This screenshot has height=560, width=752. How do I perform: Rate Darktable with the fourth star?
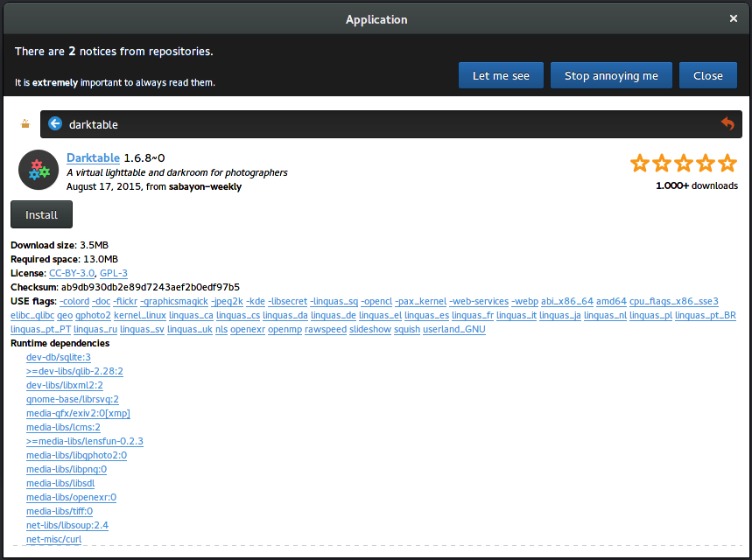click(706, 163)
